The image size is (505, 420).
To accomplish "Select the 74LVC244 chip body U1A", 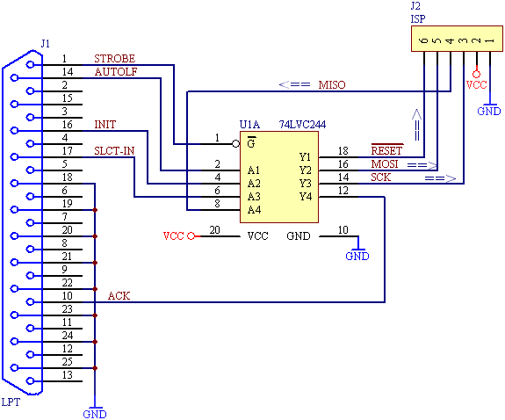I will (x=279, y=177).
